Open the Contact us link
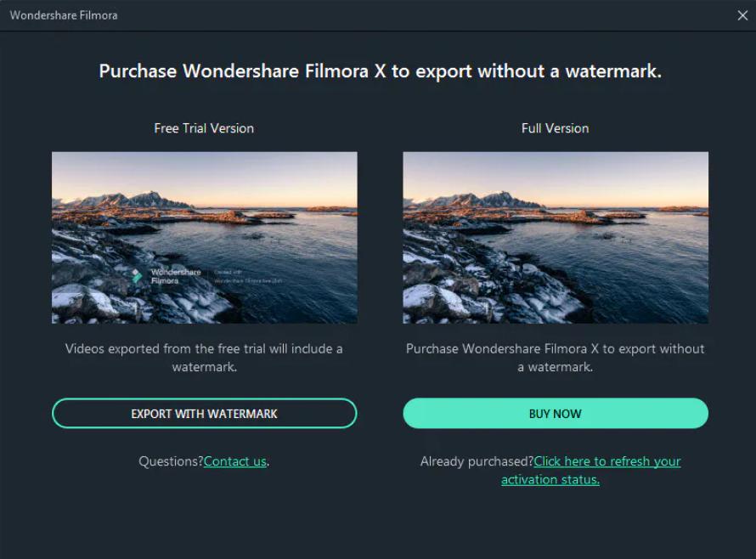The image size is (756, 559). (x=235, y=461)
